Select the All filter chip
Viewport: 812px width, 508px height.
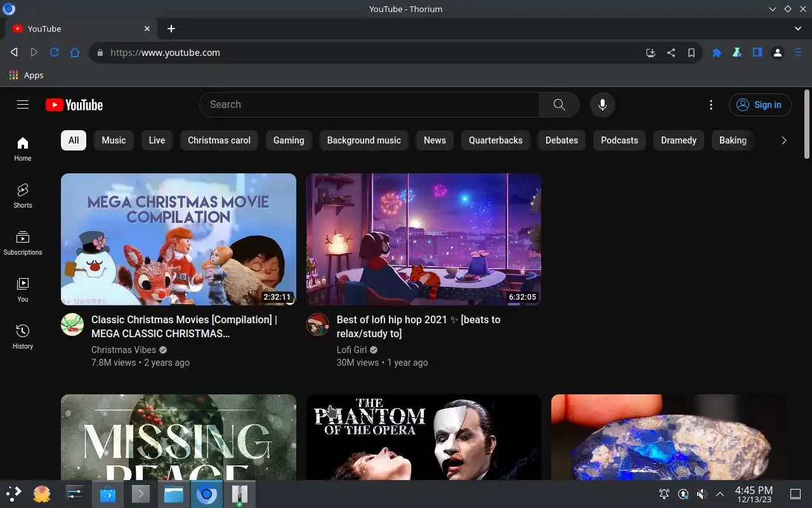tap(74, 140)
